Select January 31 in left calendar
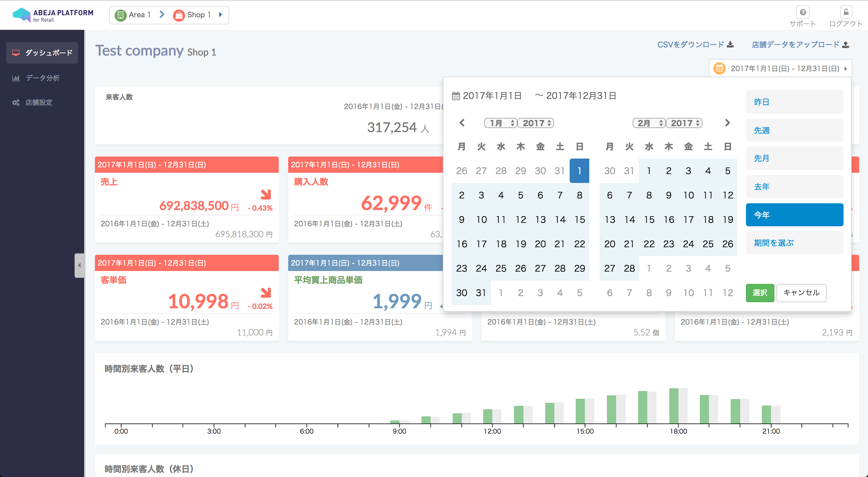Screen dimensions: 868x477 [x=481, y=293]
